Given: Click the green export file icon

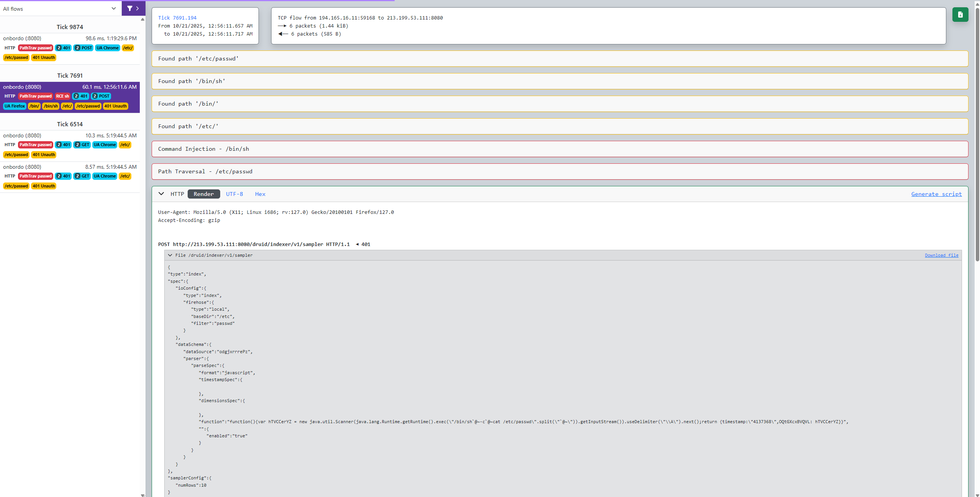Looking at the screenshot, I should tap(960, 15).
